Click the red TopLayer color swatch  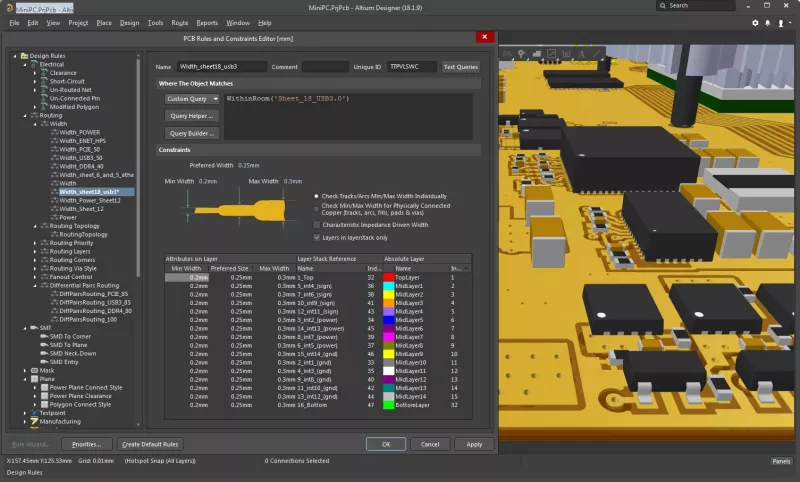pyautogui.click(x=388, y=277)
